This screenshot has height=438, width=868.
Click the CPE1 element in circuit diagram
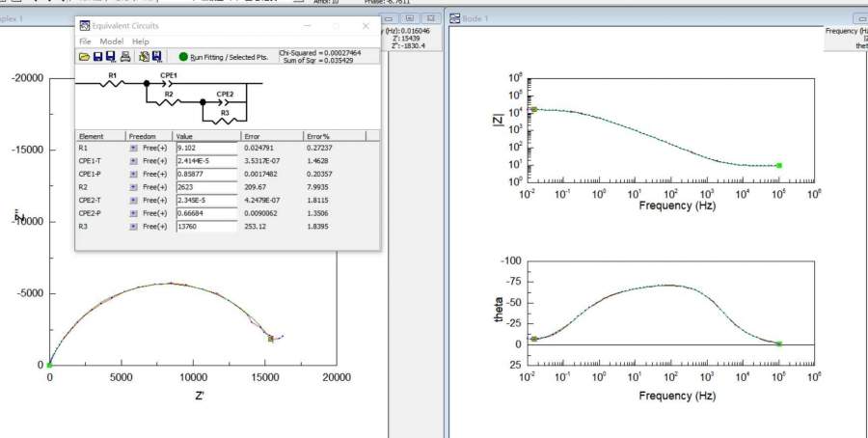pyautogui.click(x=168, y=83)
